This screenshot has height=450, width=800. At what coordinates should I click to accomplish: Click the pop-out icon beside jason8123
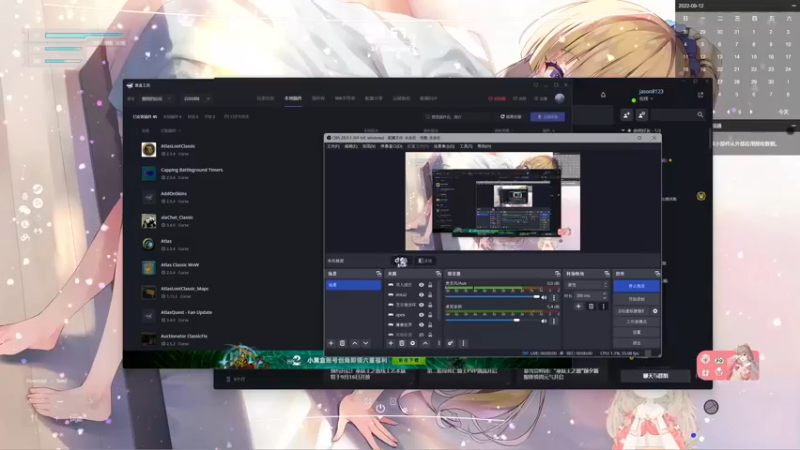point(701,95)
